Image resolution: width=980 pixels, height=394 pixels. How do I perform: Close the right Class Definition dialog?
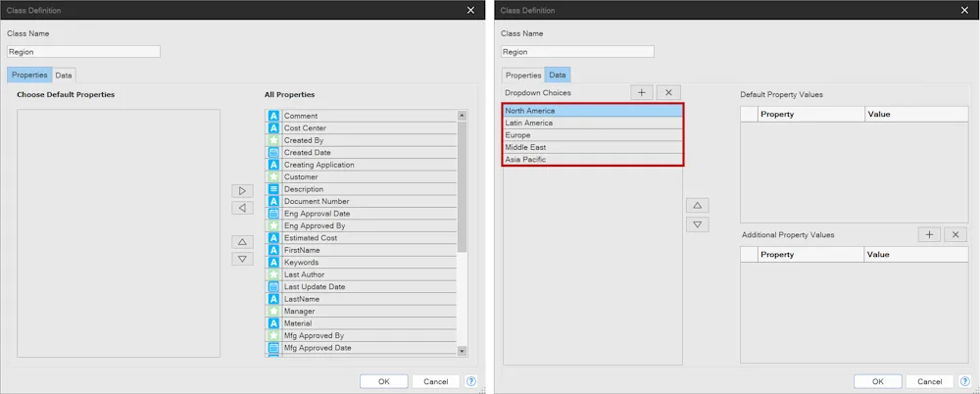(x=964, y=10)
